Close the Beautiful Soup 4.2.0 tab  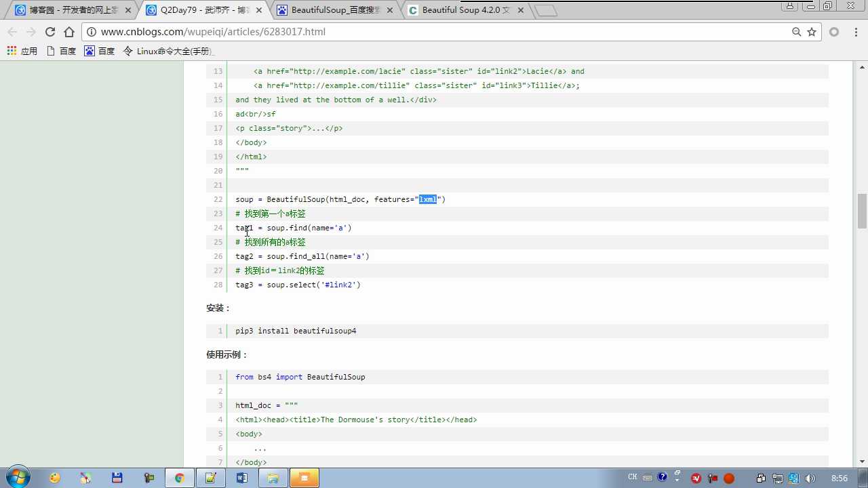519,10
